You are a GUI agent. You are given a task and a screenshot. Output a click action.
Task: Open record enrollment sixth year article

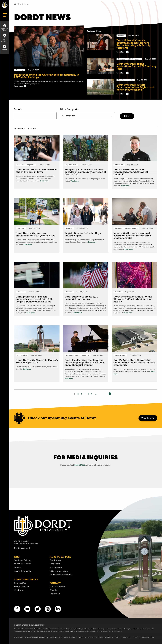click(x=35, y=234)
